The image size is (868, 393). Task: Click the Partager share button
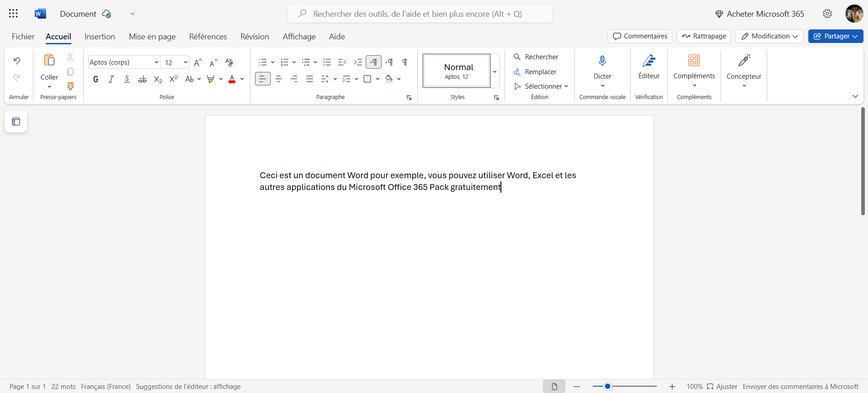(x=835, y=36)
